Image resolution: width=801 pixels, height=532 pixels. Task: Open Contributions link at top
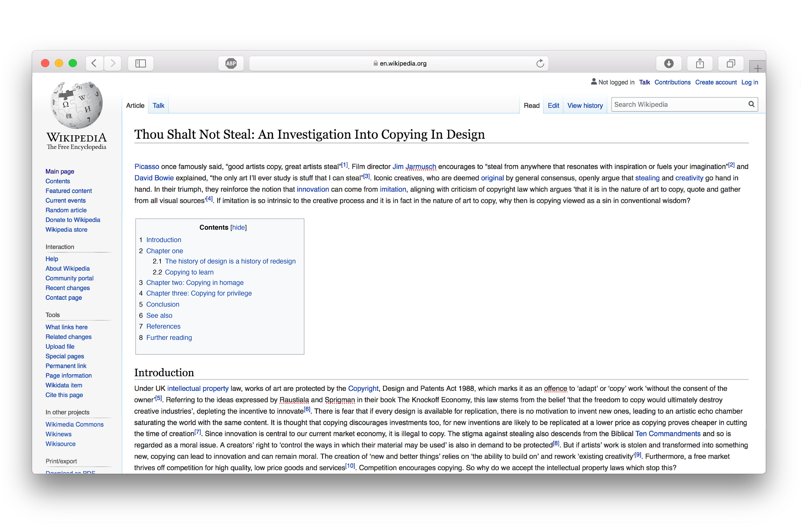click(x=672, y=82)
